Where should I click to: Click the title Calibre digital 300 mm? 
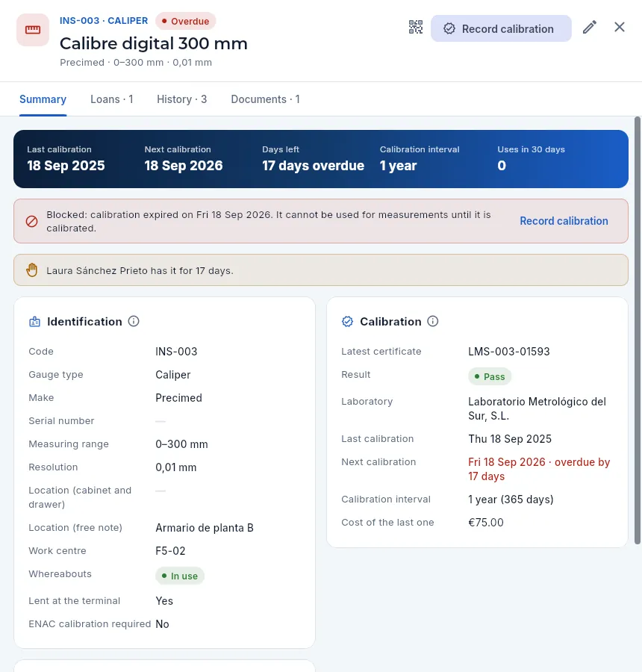[x=154, y=43]
